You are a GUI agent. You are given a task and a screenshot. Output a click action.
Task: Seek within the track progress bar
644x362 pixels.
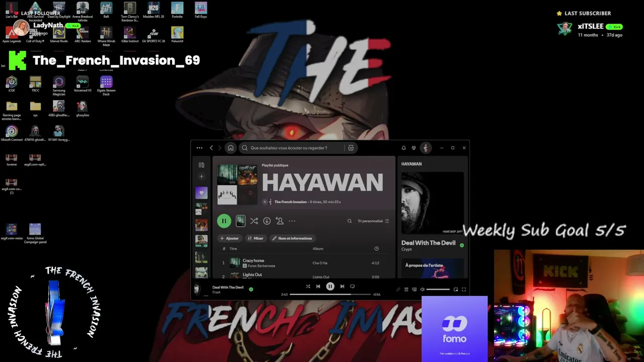click(330, 294)
